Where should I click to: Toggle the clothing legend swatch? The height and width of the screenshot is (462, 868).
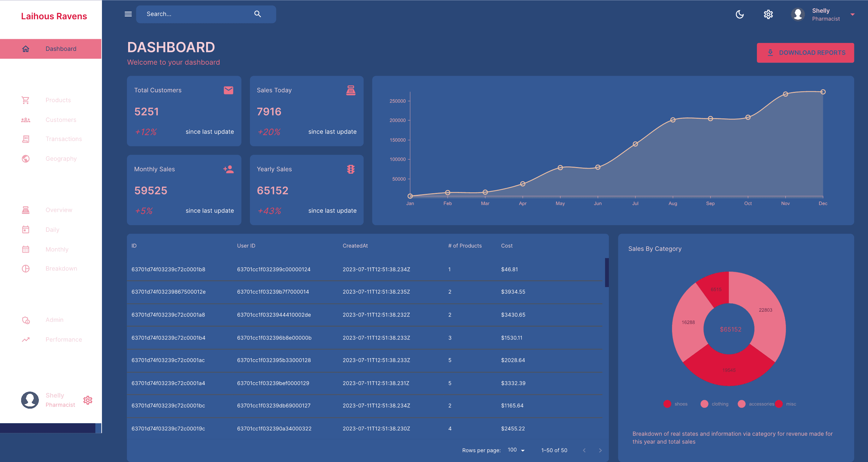pyautogui.click(x=704, y=404)
